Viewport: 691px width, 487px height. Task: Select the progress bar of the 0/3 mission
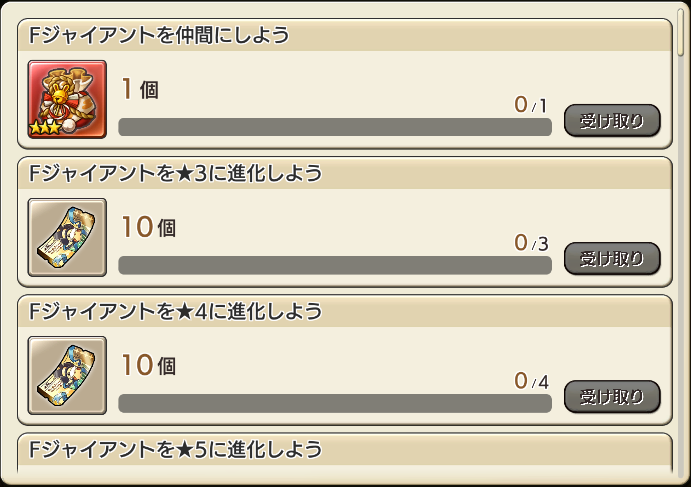pyautogui.click(x=335, y=265)
